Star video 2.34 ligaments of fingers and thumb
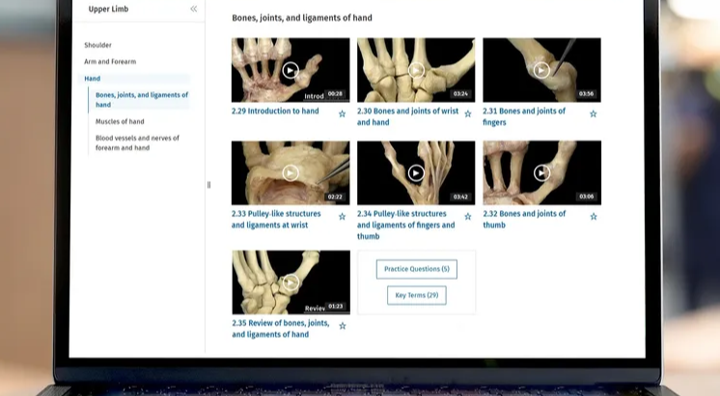 coord(468,216)
